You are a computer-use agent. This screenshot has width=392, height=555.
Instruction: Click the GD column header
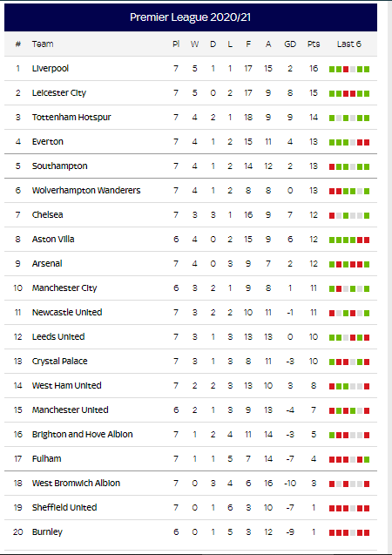tap(290, 44)
